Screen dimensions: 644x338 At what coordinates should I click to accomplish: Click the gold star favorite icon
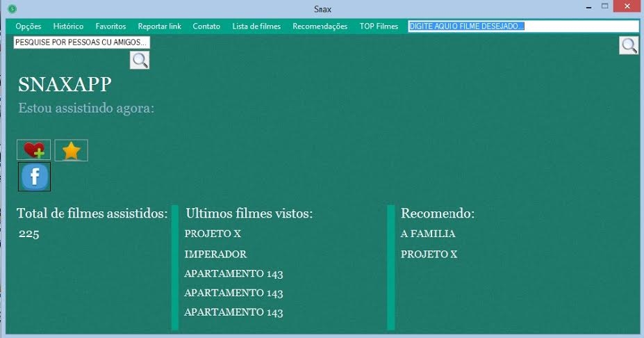71,150
